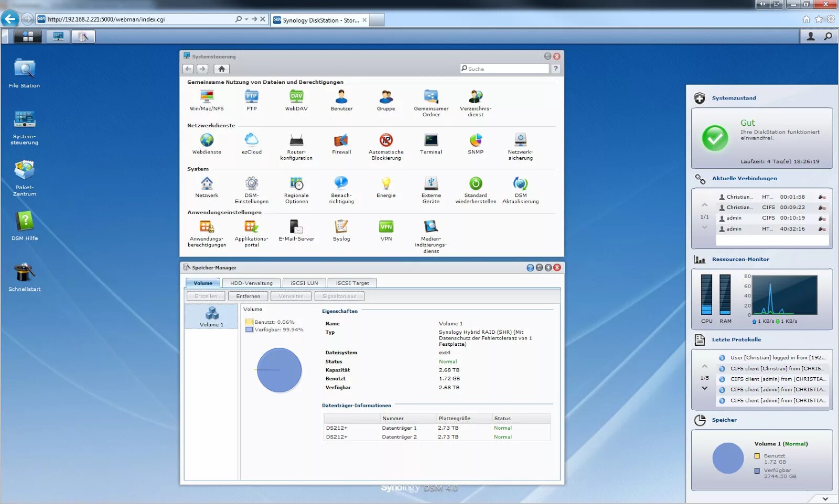Image resolution: width=839 pixels, height=504 pixels.
Task: Open the Applikationsportal icon
Action: (252, 234)
